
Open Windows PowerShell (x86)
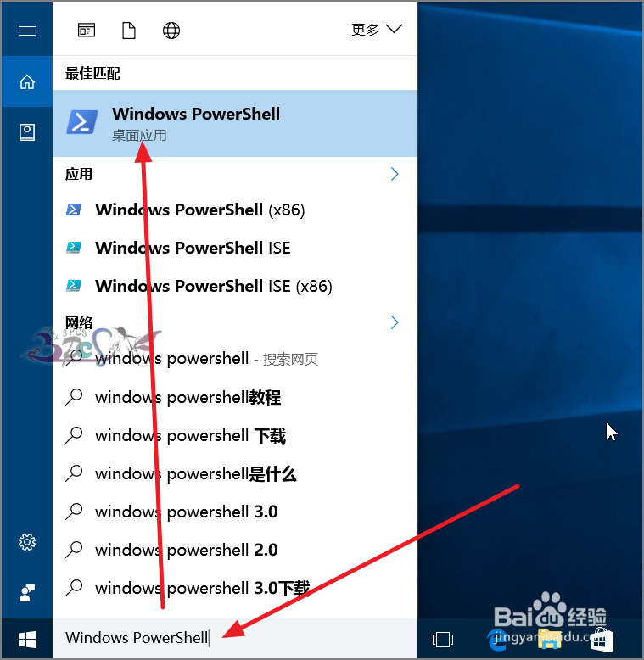235,210
